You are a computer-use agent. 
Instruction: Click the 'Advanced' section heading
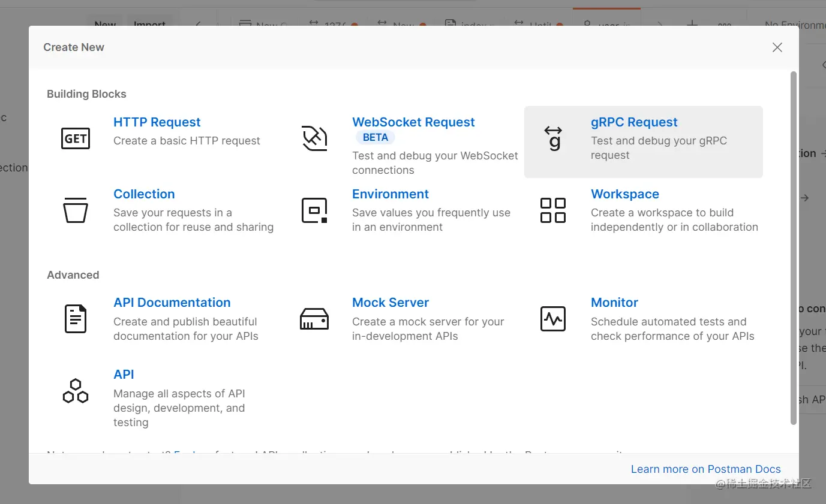73,275
